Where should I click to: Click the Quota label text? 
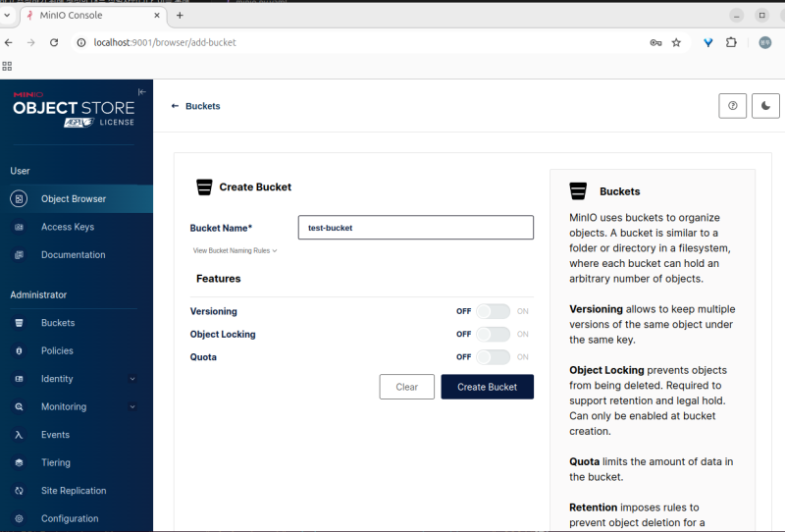coord(203,357)
